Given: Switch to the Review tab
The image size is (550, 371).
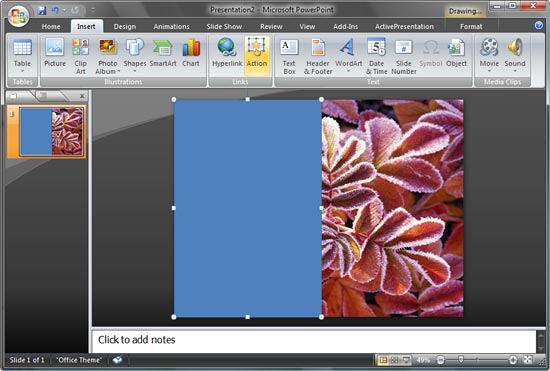Looking at the screenshot, I should 271,27.
